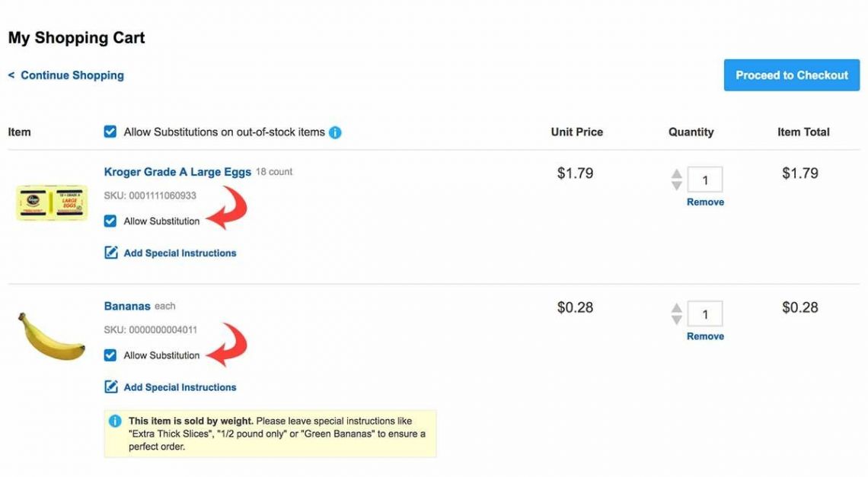The height and width of the screenshot is (477, 868).
Task: Click the edit icon for bananas special instructions
Action: coord(110,387)
